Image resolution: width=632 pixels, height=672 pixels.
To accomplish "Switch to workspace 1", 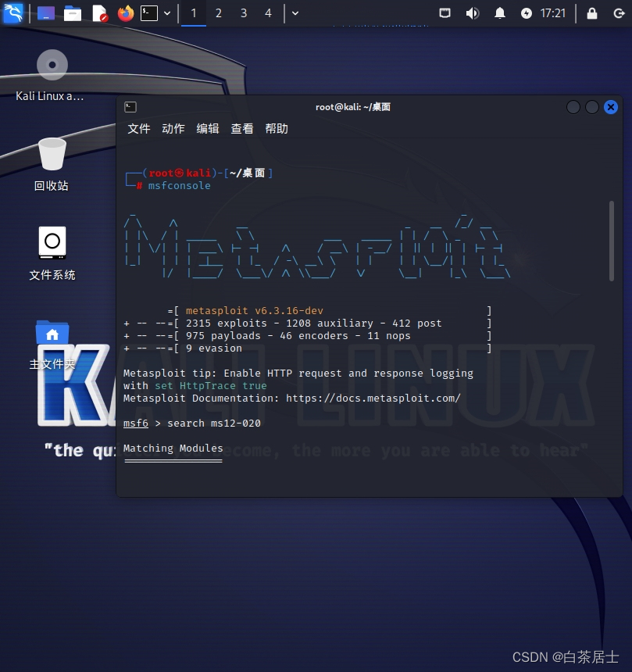I will pyautogui.click(x=194, y=13).
